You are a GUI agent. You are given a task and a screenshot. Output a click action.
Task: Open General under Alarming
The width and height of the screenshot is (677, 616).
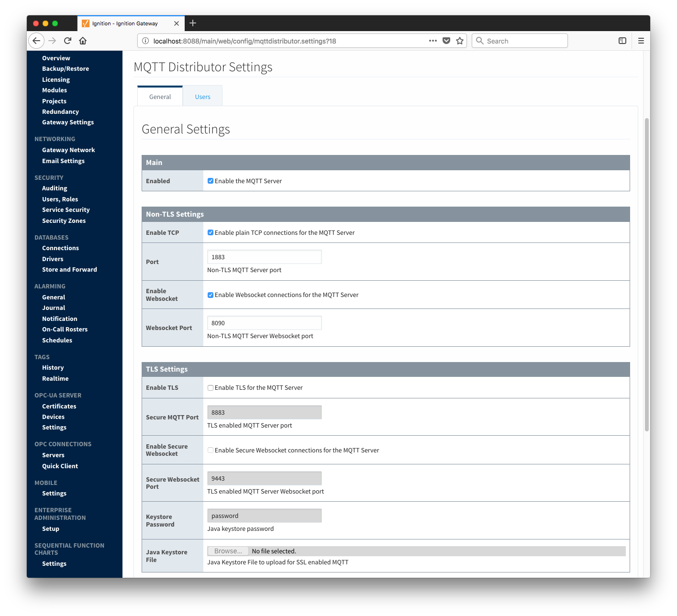coord(54,297)
